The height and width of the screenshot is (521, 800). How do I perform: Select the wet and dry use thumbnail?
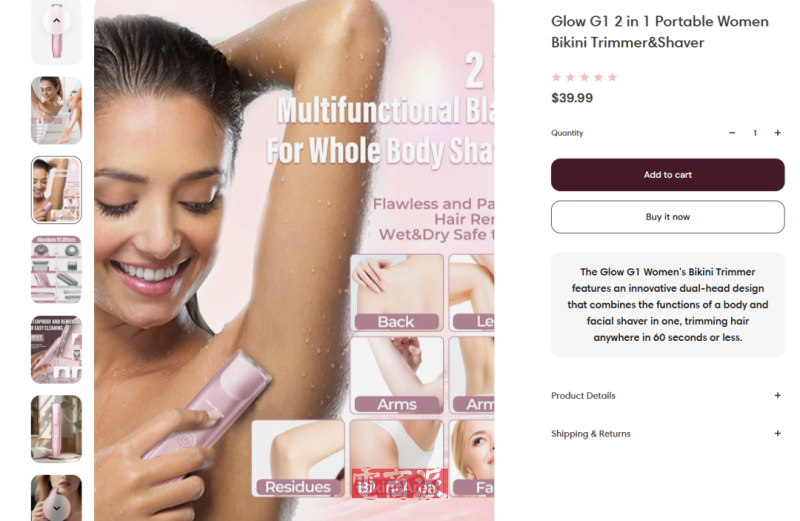pos(56,110)
